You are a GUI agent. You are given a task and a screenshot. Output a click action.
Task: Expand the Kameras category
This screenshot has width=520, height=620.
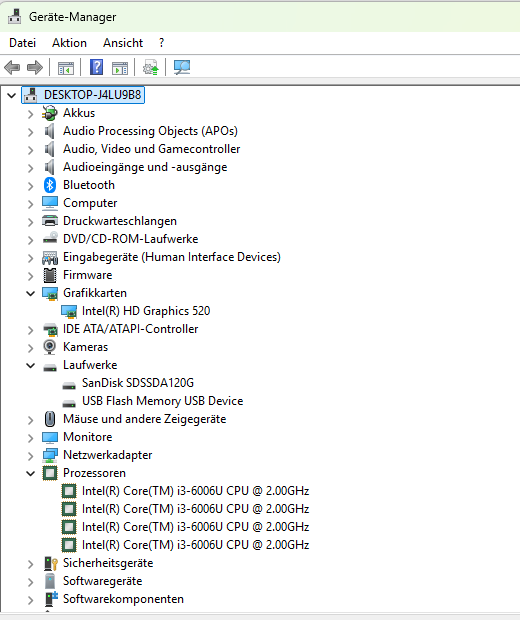point(30,348)
